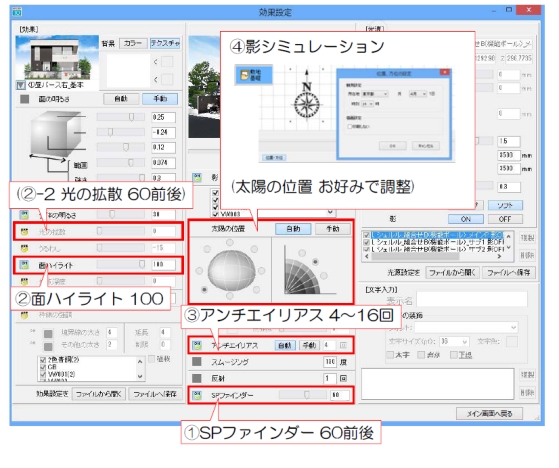The image size is (559, 468).
Task: Set 面の明るさ to 手動
Action: (160, 99)
